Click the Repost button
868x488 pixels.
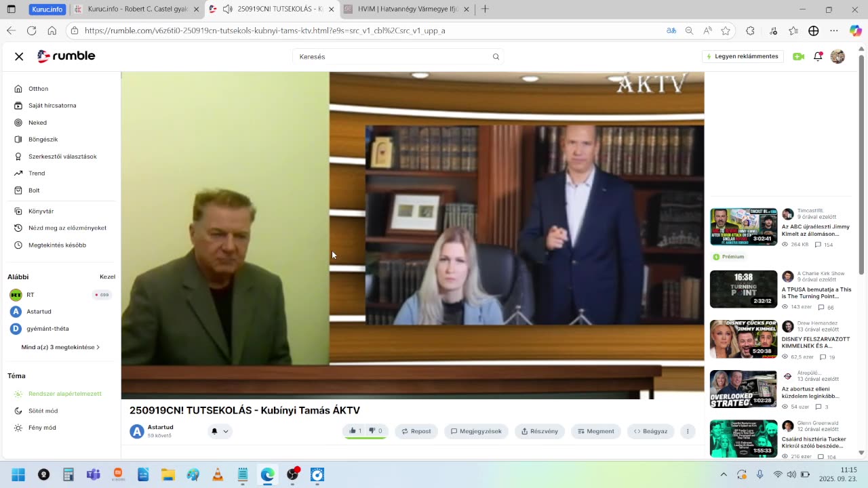(416, 431)
